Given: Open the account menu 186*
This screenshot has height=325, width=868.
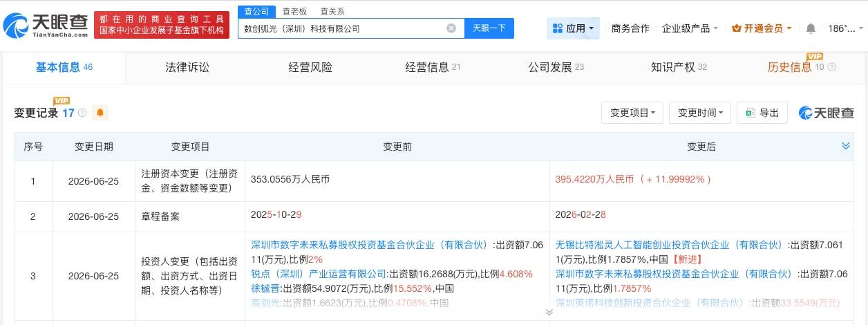Looking at the screenshot, I should (x=846, y=28).
